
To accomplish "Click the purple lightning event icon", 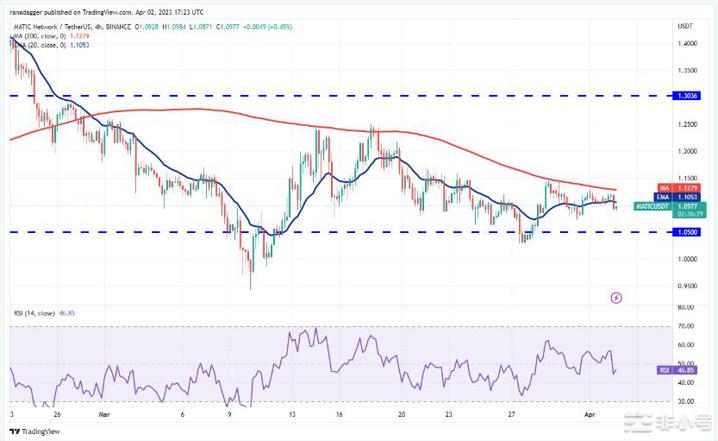I will point(617,297).
